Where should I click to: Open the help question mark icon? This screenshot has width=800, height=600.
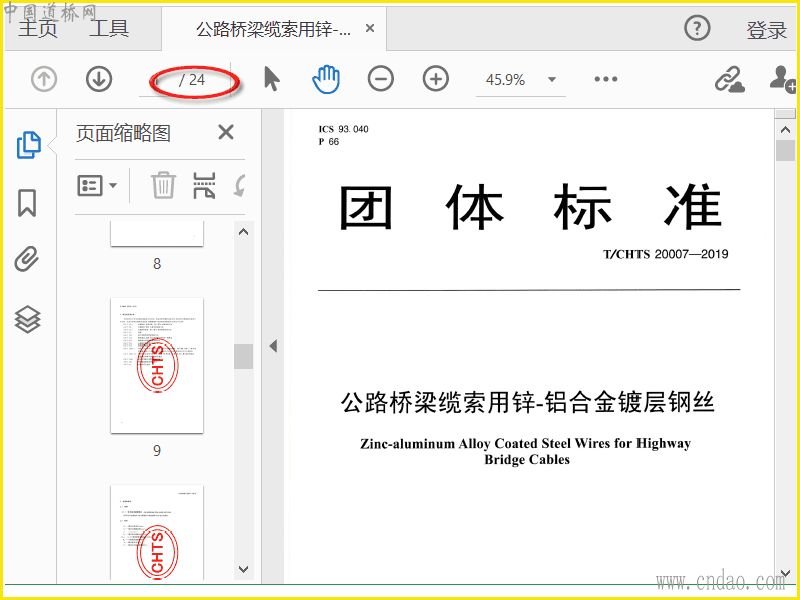697,28
